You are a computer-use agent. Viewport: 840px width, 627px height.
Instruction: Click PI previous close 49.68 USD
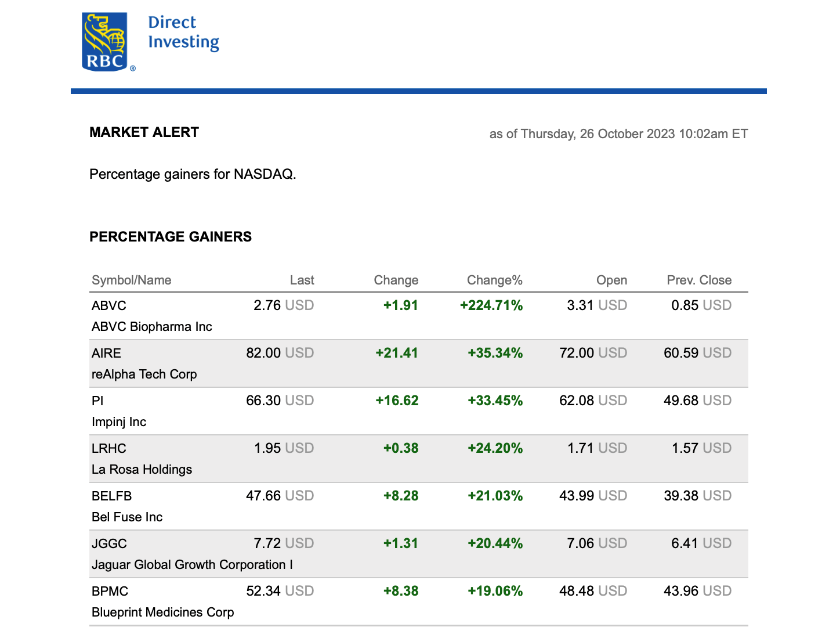point(698,401)
